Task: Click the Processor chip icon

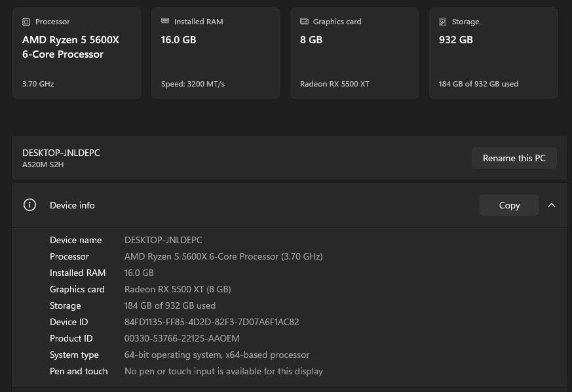Action: (26, 22)
